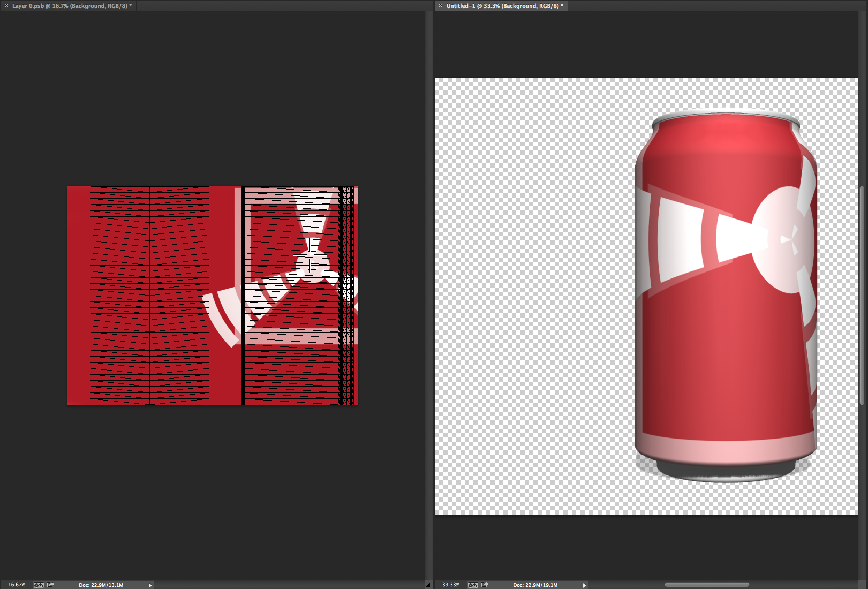Close the Untitled-1 document tab
Viewport: 868px width, 589px height.
pyautogui.click(x=441, y=6)
